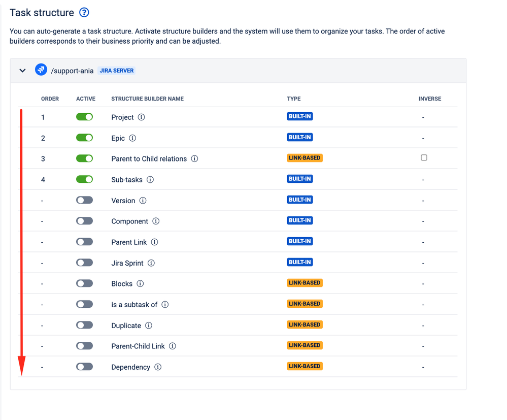This screenshot has width=507, height=420.
Task: Open info icon beside Parent Link
Action: click(x=155, y=242)
